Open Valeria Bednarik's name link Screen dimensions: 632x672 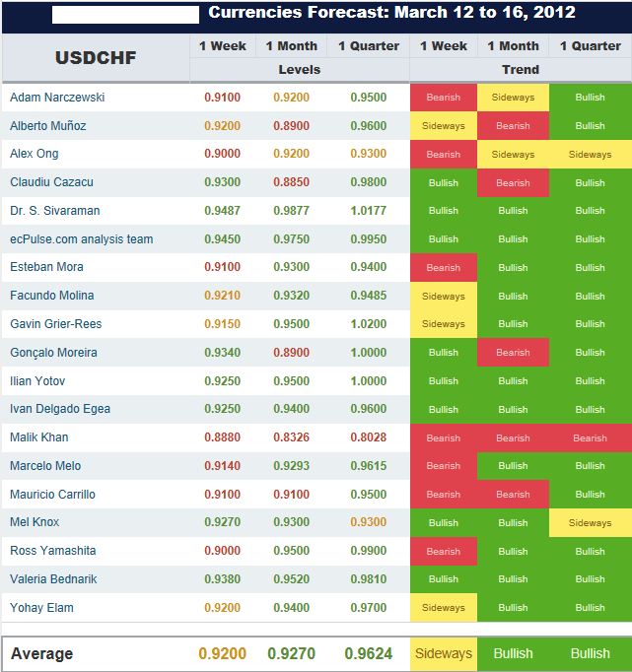(53, 579)
